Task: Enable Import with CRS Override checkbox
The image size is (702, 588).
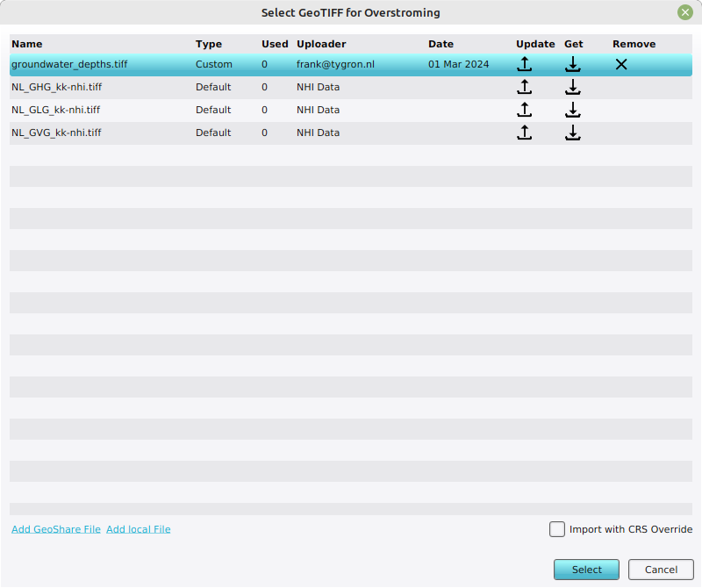Action: [x=557, y=529]
